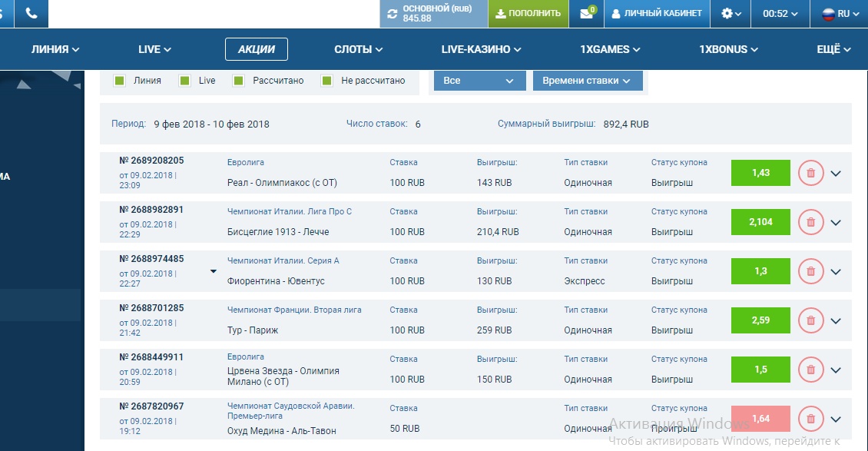Expand details of Фиорентина - Ювентус bet
Viewport: 868px width, 451px height.
836,272
